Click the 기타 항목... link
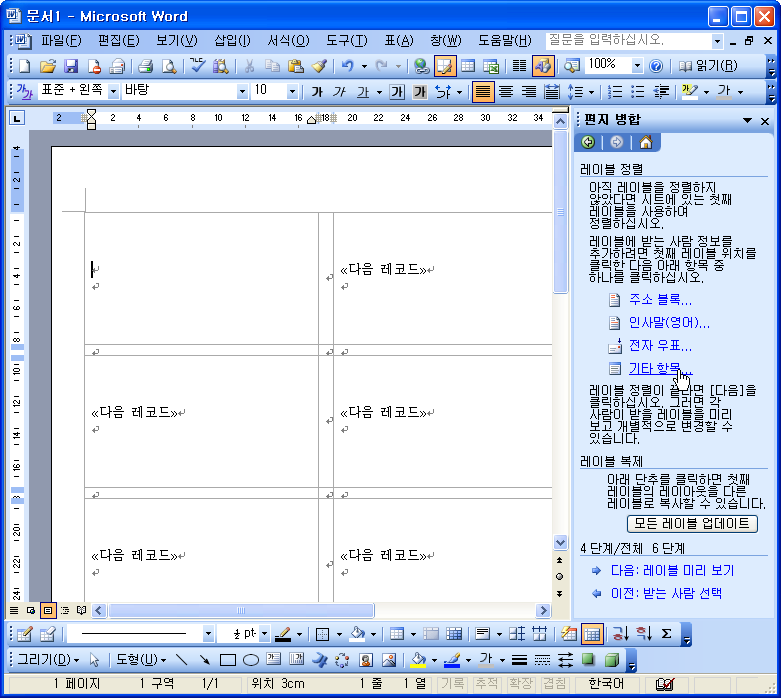 click(x=660, y=369)
